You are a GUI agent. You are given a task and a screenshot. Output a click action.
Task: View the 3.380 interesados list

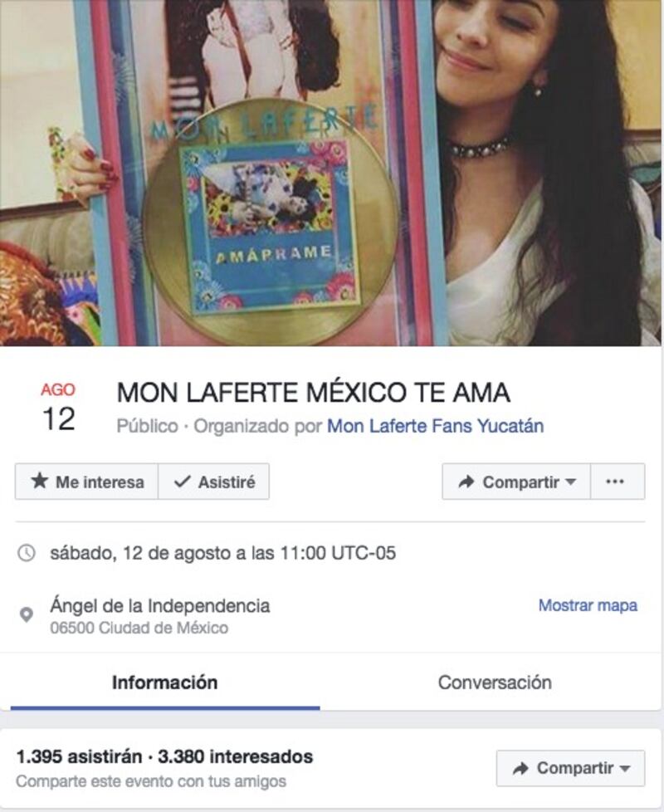[x=235, y=756]
